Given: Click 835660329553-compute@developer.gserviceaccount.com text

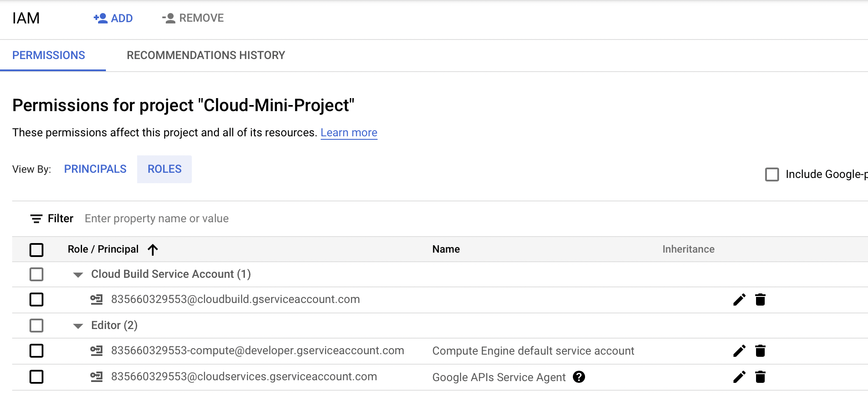Looking at the screenshot, I should (x=257, y=350).
